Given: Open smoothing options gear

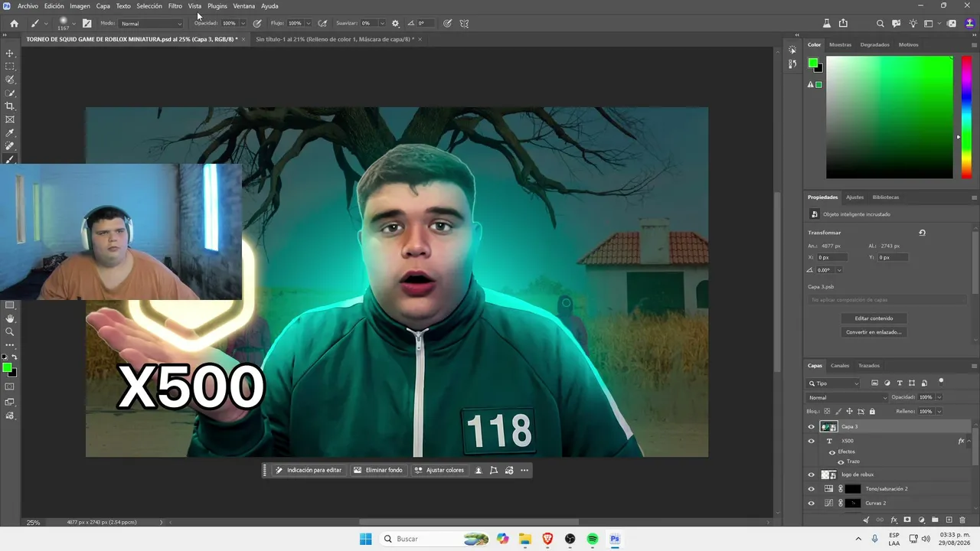Looking at the screenshot, I should tap(395, 24).
